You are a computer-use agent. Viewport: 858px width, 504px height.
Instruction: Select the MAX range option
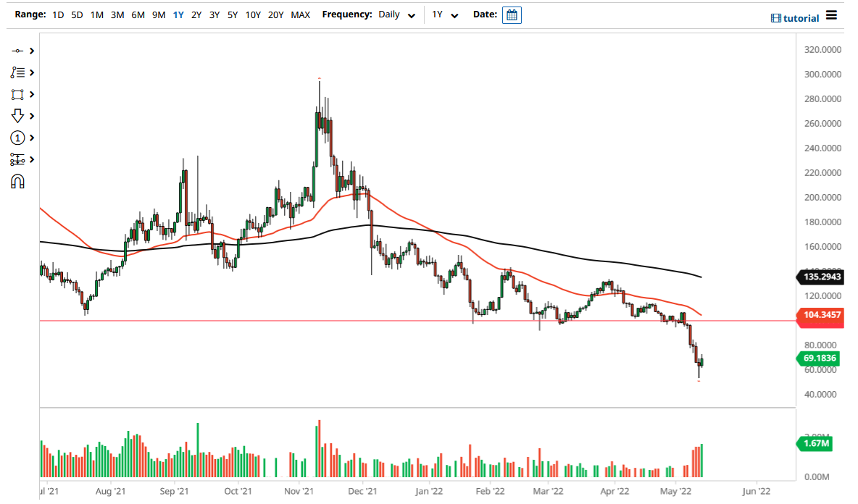coord(301,14)
